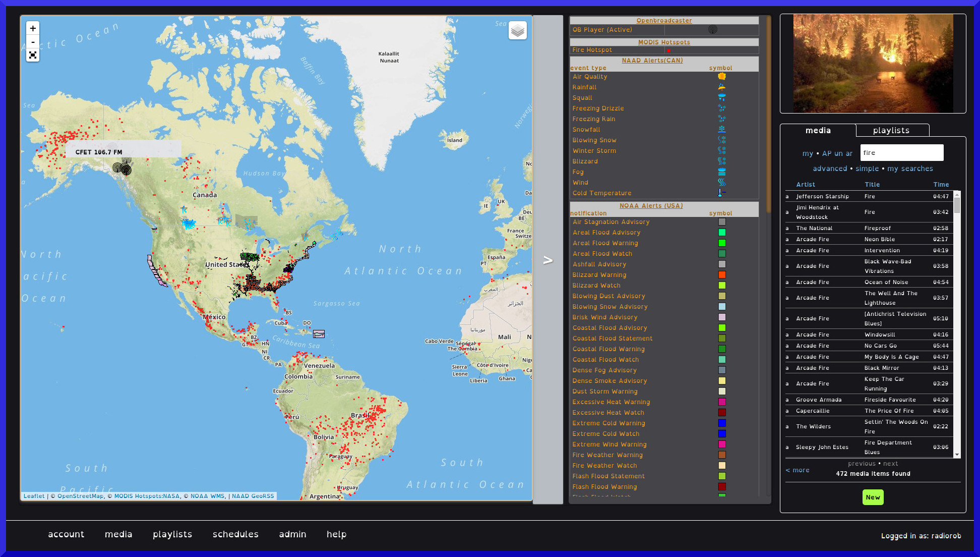Zoom in on the map

(x=33, y=29)
